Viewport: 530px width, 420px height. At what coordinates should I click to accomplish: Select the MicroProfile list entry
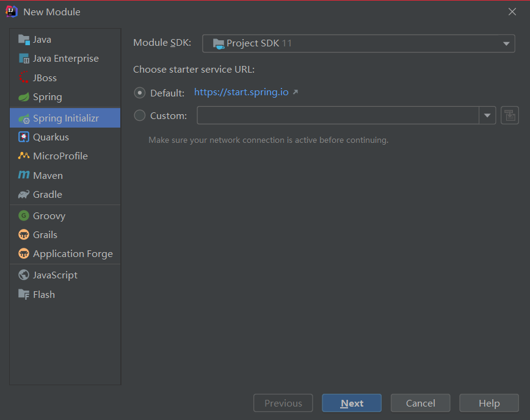65,156
